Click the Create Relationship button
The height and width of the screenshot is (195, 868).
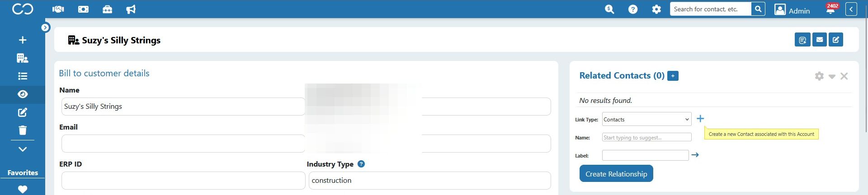[616, 174]
